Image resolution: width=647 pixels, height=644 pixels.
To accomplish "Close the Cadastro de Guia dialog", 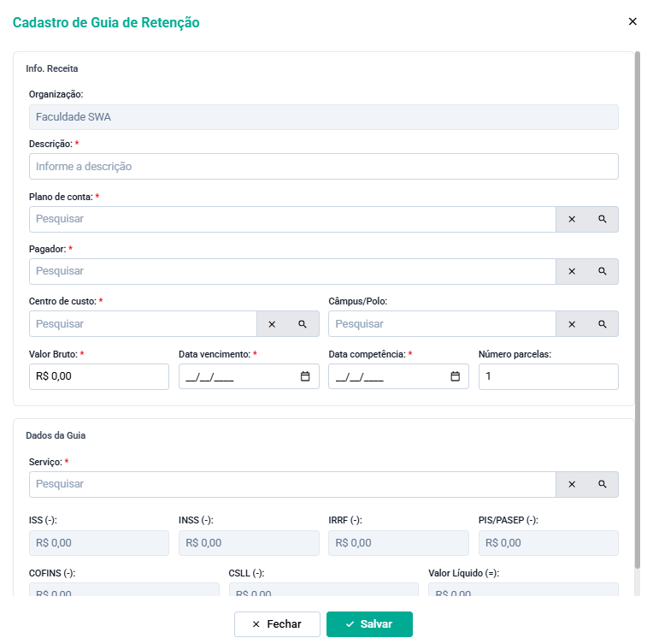I will coord(632,21).
